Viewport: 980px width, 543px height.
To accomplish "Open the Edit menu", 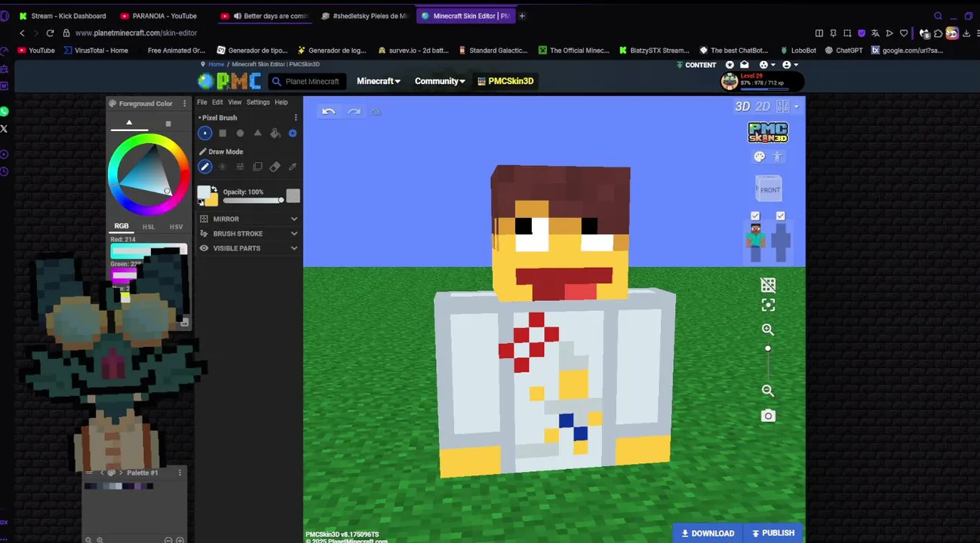I will click(x=217, y=103).
